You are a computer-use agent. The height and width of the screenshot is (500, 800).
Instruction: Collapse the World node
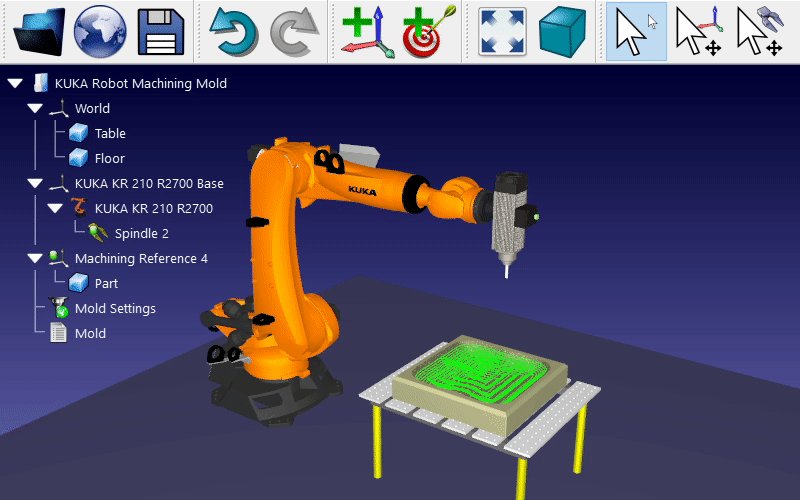[35, 108]
